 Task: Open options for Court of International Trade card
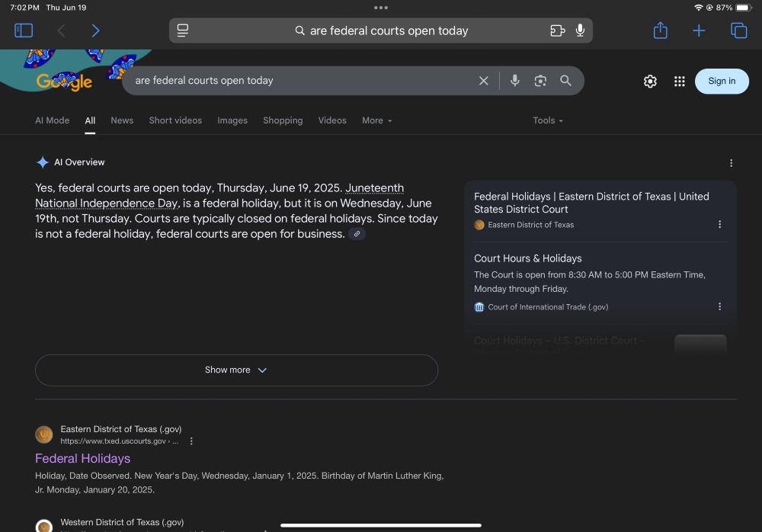tap(720, 306)
